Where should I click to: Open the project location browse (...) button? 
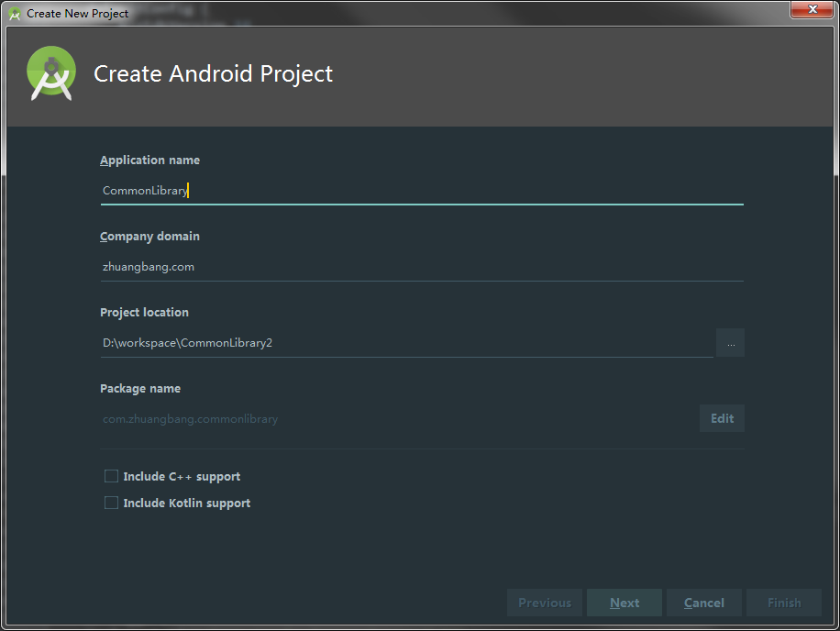click(x=730, y=343)
